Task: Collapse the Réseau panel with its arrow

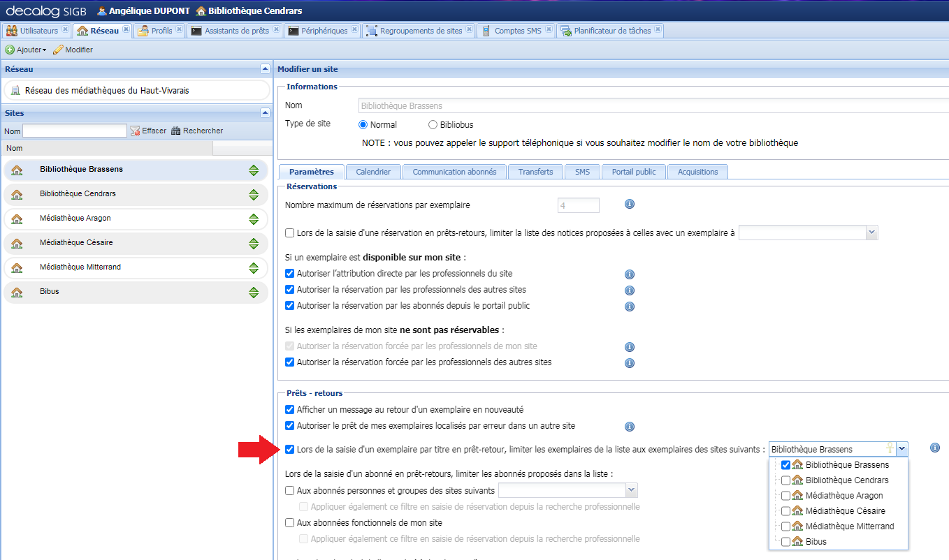Action: point(265,69)
